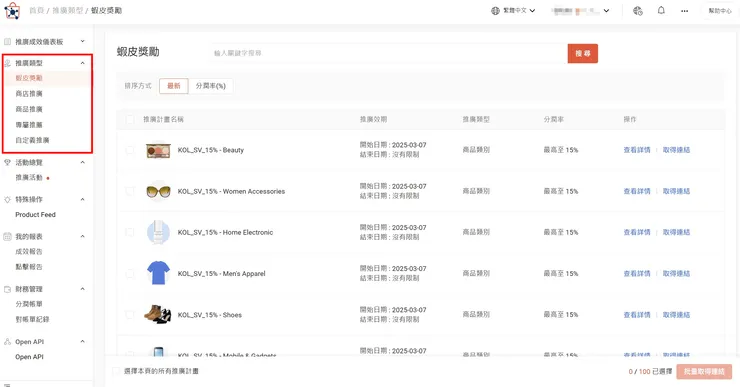Click KOL_SV_15% - Shoes plan name
The width and height of the screenshot is (740, 387).
coord(210,315)
